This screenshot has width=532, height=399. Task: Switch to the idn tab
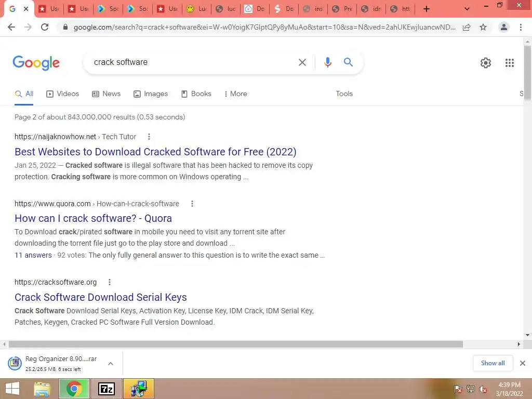point(371,9)
